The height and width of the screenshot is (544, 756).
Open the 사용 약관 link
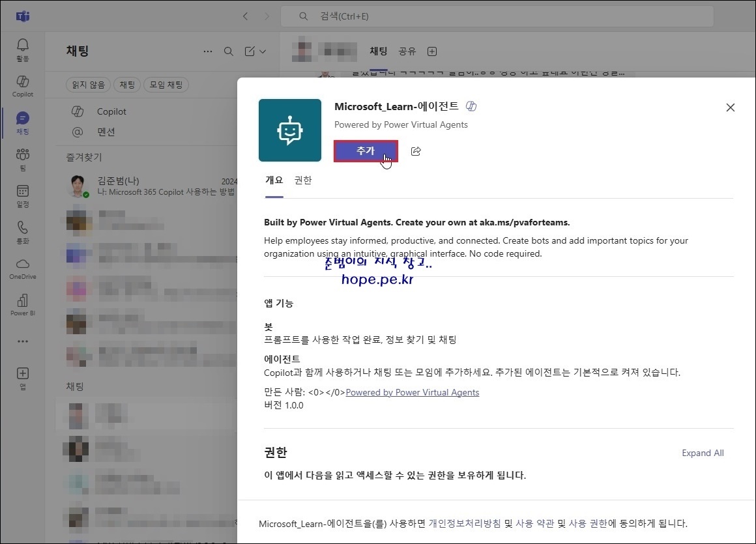coord(534,523)
